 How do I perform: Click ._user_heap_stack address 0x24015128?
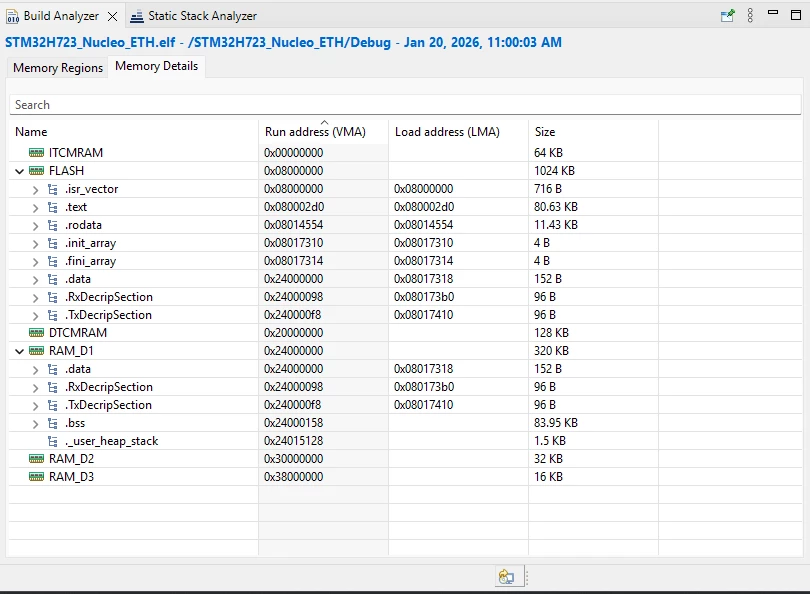tap(293, 441)
